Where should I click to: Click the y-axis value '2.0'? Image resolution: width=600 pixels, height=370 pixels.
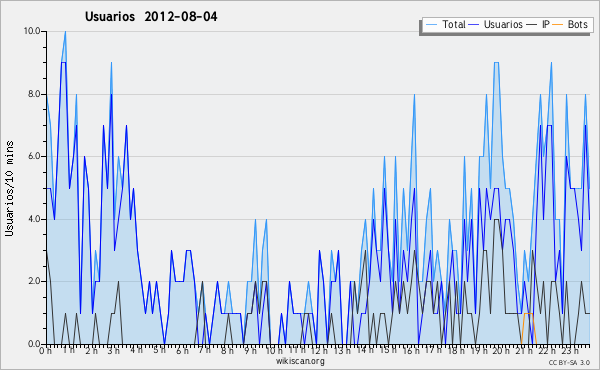34,281
